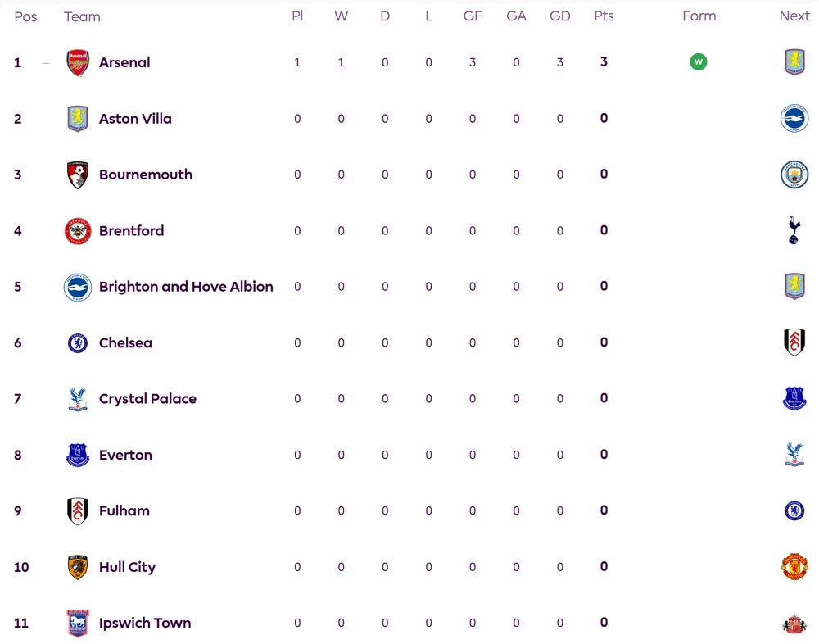Screen dimensions: 819x644
Task: Open the Aston Villa team link
Action: pos(135,119)
